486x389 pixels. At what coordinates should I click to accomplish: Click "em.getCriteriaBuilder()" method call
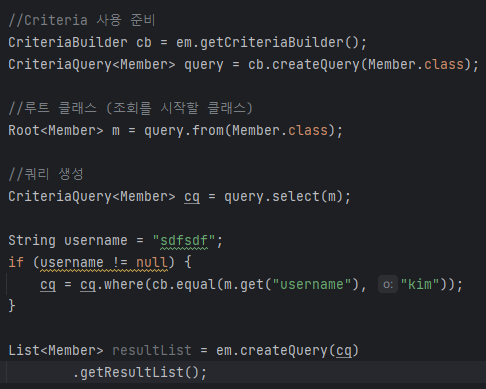click(267, 43)
